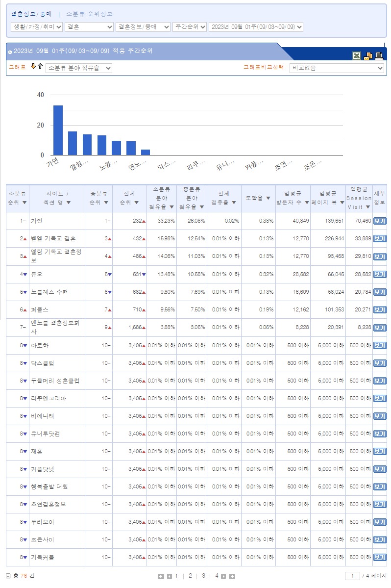
Task: Expand the 2023년 09월 01주 date dropdown
Action: (x=256, y=26)
